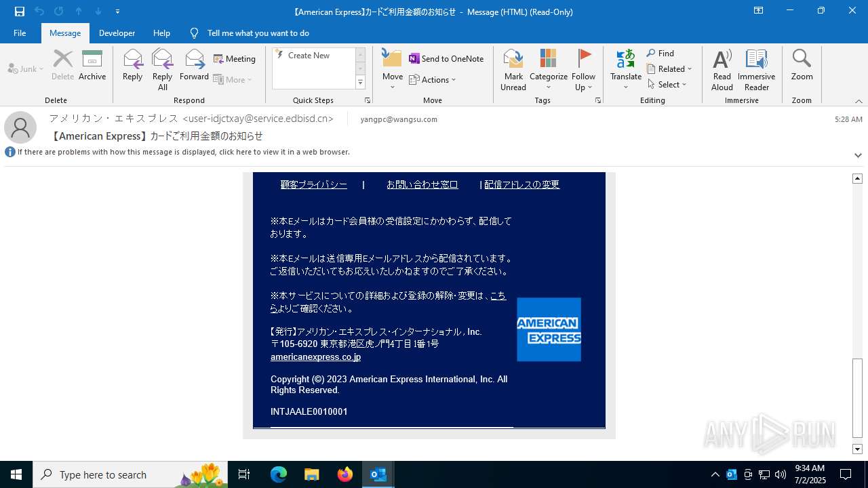Launch Immersive Reader

point(756,70)
